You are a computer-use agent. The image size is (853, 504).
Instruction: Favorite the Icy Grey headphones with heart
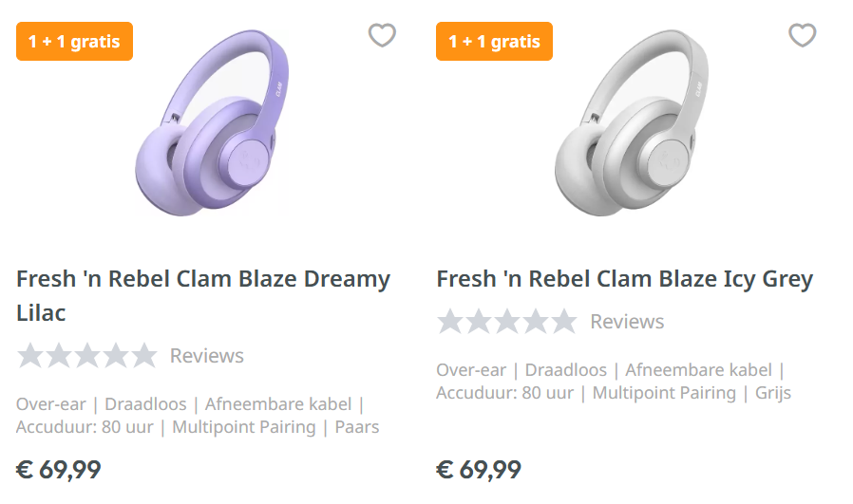(803, 35)
